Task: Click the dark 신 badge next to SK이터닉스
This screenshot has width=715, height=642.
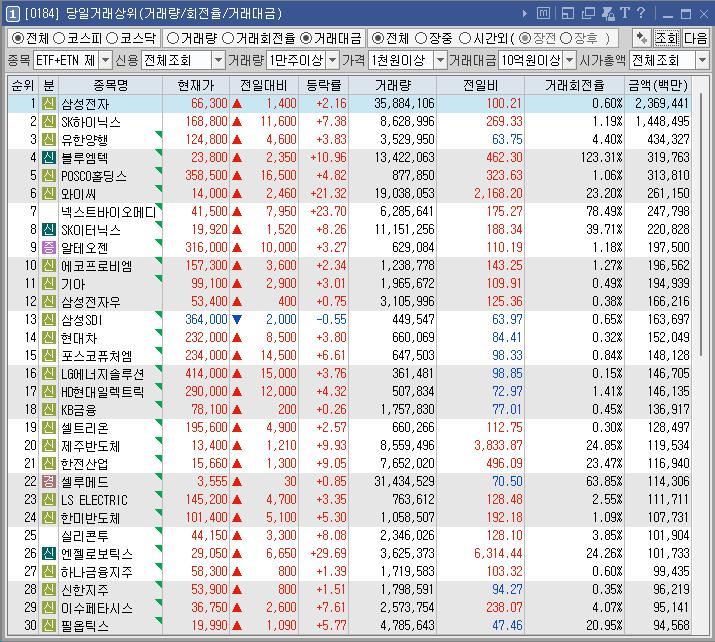Action: tap(49, 229)
